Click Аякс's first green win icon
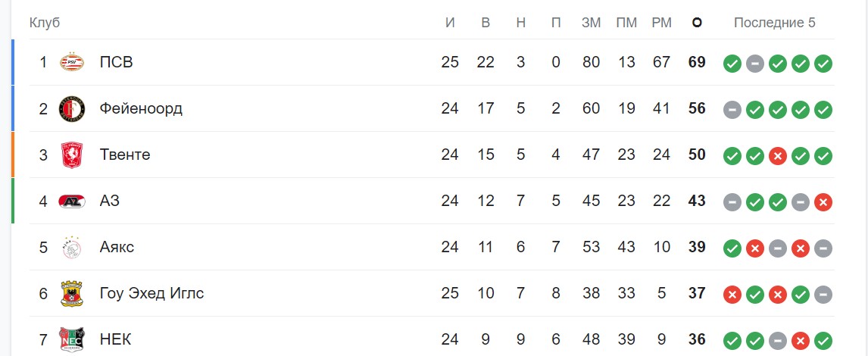This screenshot has width=868, height=356. (x=732, y=248)
